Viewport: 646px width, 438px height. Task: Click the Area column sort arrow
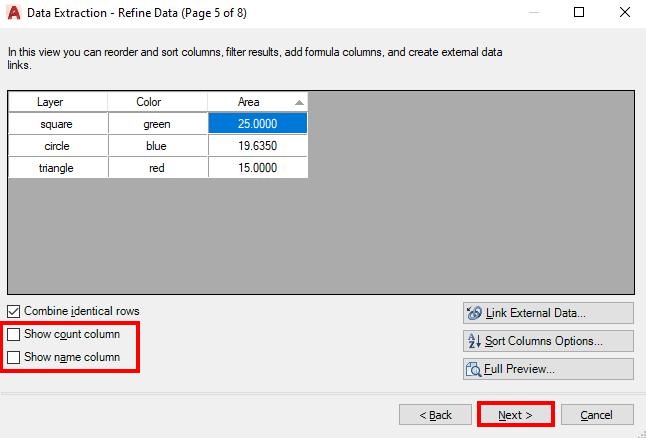coord(300,103)
